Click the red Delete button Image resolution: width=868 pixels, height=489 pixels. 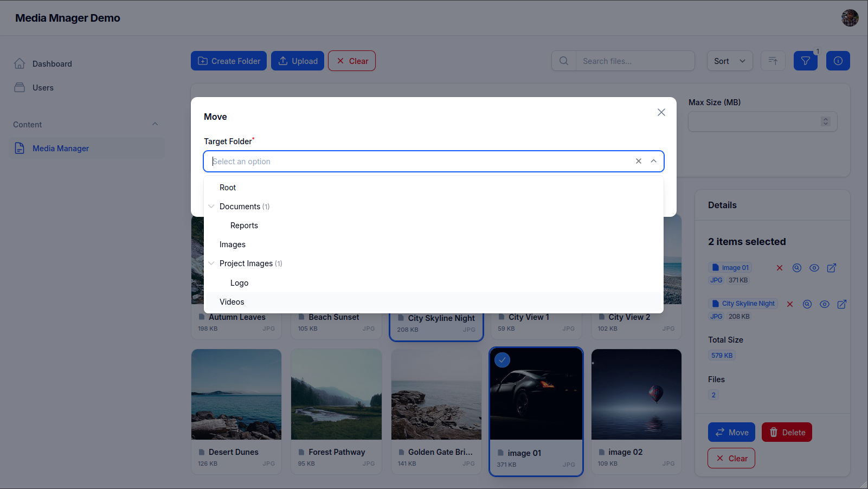point(786,432)
